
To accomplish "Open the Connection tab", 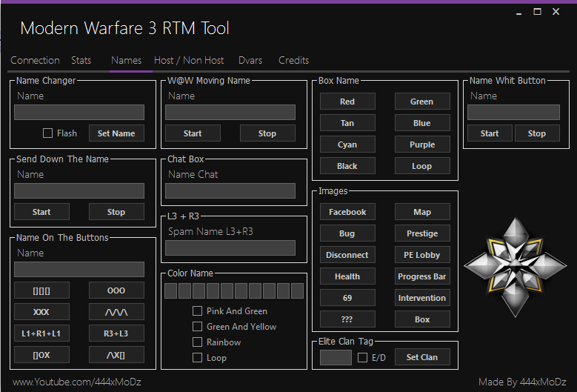I will click(35, 60).
